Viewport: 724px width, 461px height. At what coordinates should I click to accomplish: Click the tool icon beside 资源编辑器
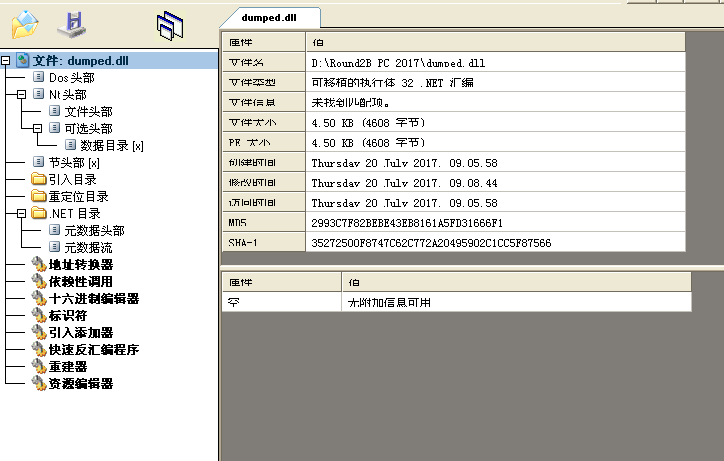(x=39, y=384)
